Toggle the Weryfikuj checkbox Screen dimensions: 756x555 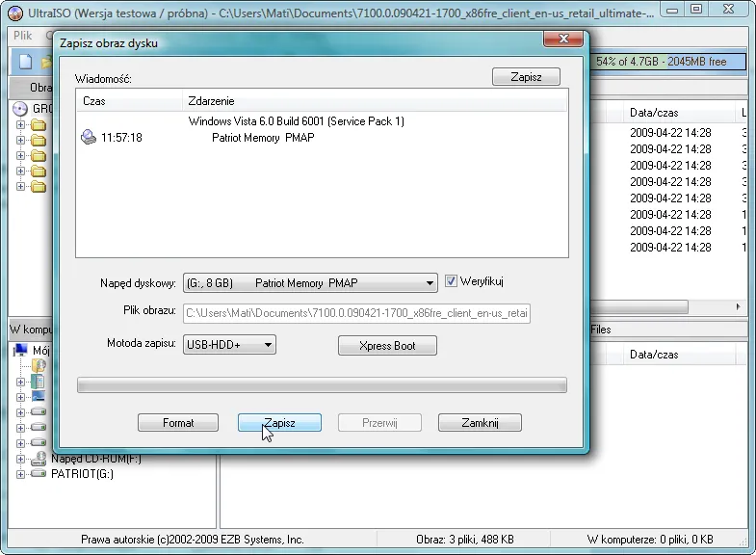coord(451,282)
